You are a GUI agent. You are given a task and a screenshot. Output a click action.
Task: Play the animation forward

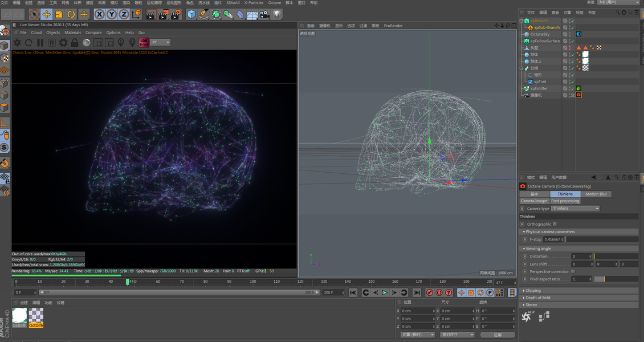(385, 292)
